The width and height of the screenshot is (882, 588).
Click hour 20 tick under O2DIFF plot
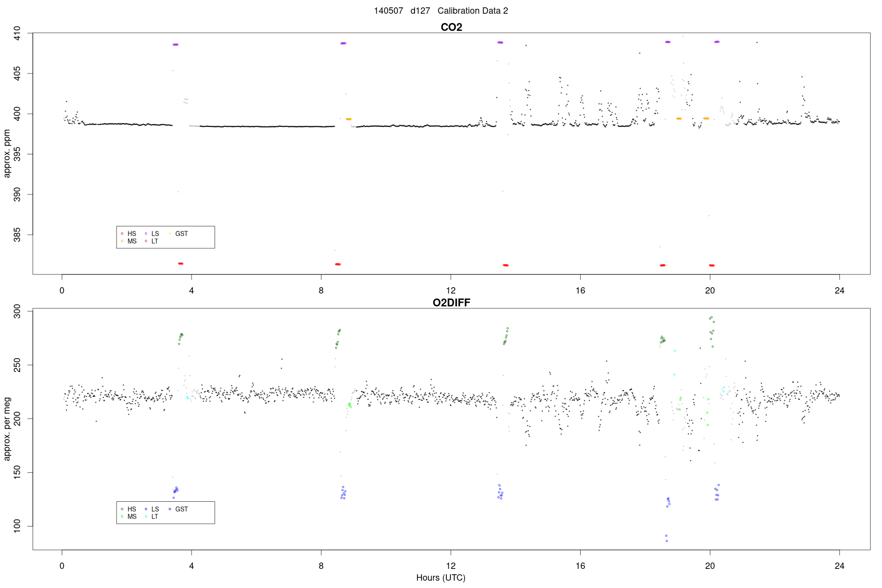710,566
